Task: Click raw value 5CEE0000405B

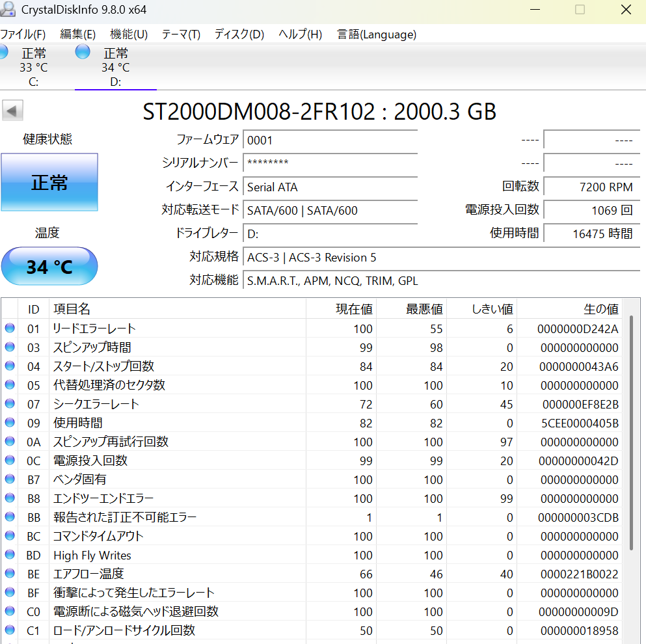Action: 580,423
